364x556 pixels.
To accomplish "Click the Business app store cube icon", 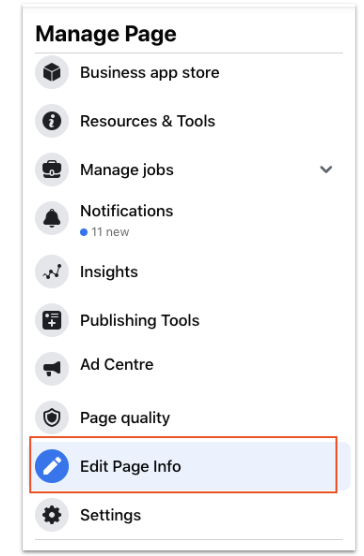I will click(52, 72).
